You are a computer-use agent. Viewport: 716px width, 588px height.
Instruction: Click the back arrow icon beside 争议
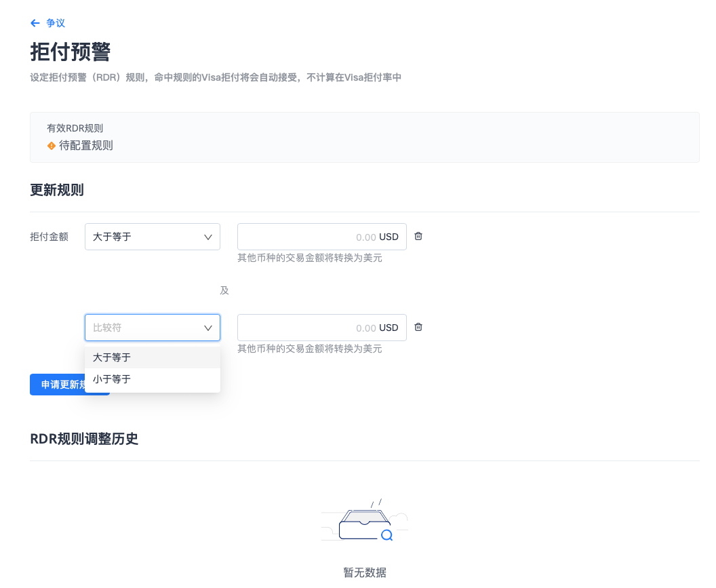click(35, 23)
